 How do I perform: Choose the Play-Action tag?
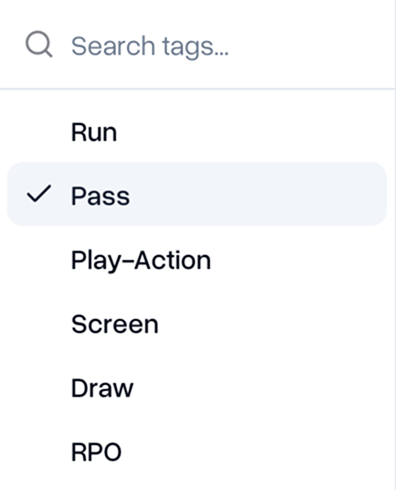point(197,260)
